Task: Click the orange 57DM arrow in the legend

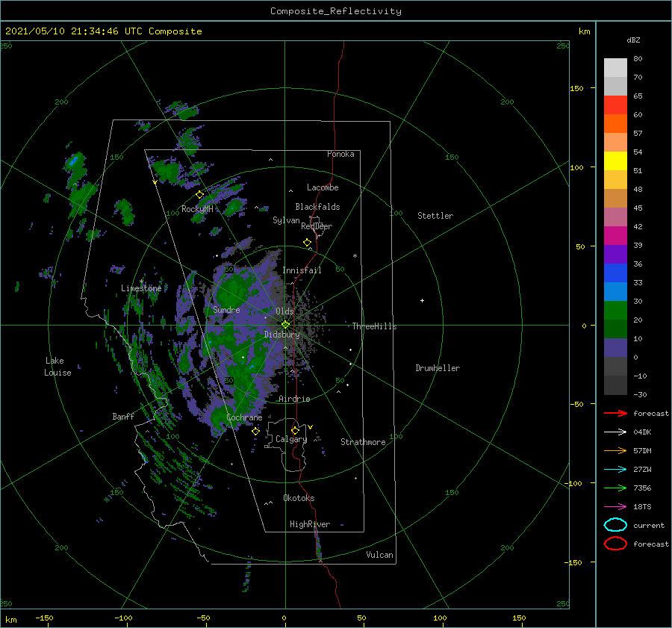Action: tap(615, 450)
